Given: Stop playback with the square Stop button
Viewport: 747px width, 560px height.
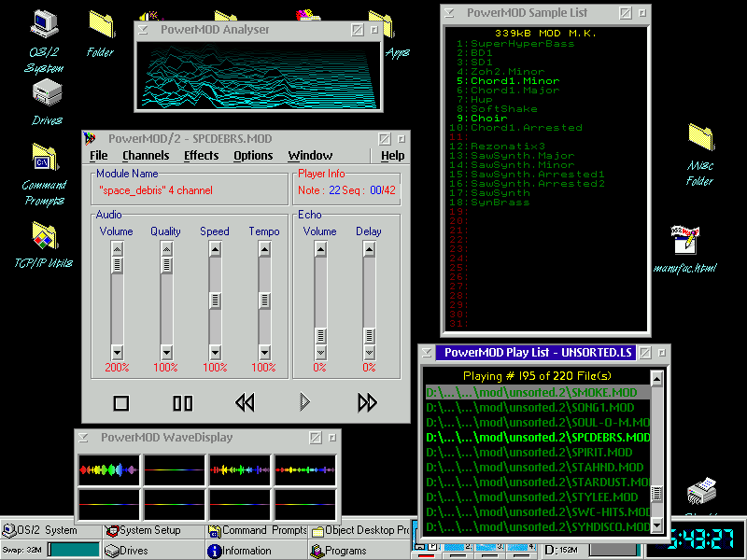Looking at the screenshot, I should pos(121,403).
